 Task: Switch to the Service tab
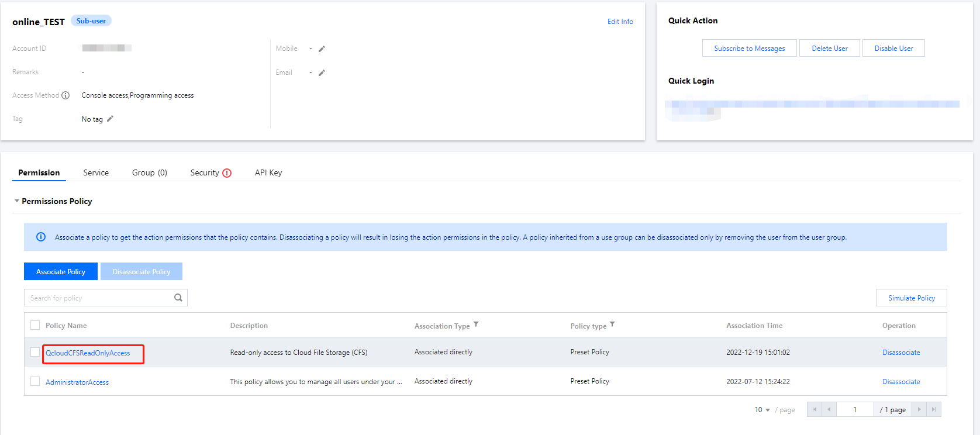(x=96, y=172)
